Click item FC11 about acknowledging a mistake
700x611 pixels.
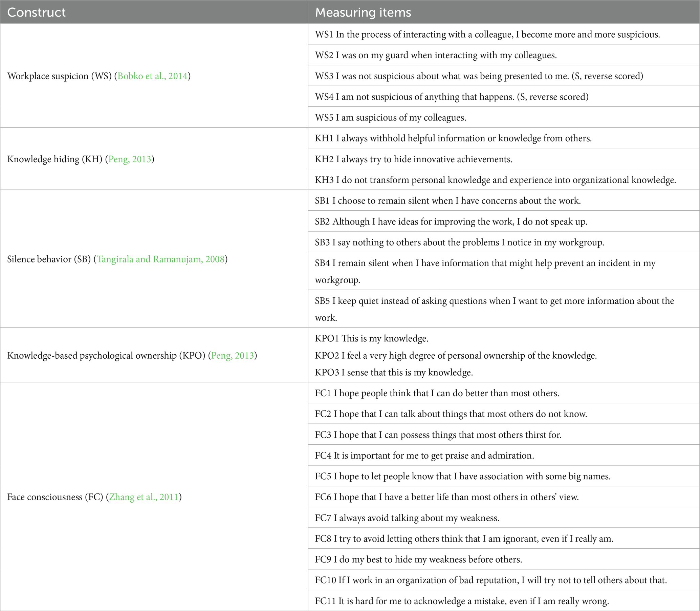[462, 601]
